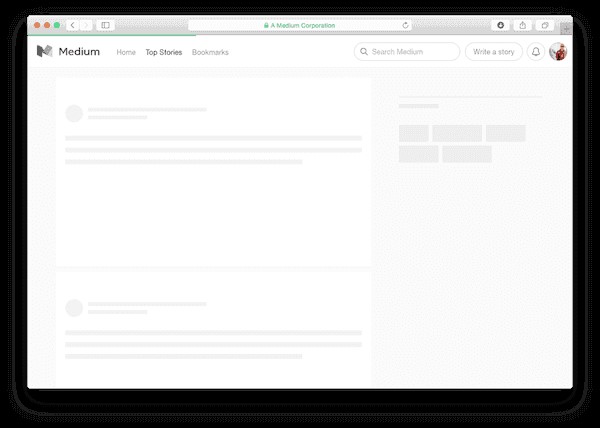Screen dimensions: 600x428
Task: Show the Safari tab overview
Action: coord(545,25)
